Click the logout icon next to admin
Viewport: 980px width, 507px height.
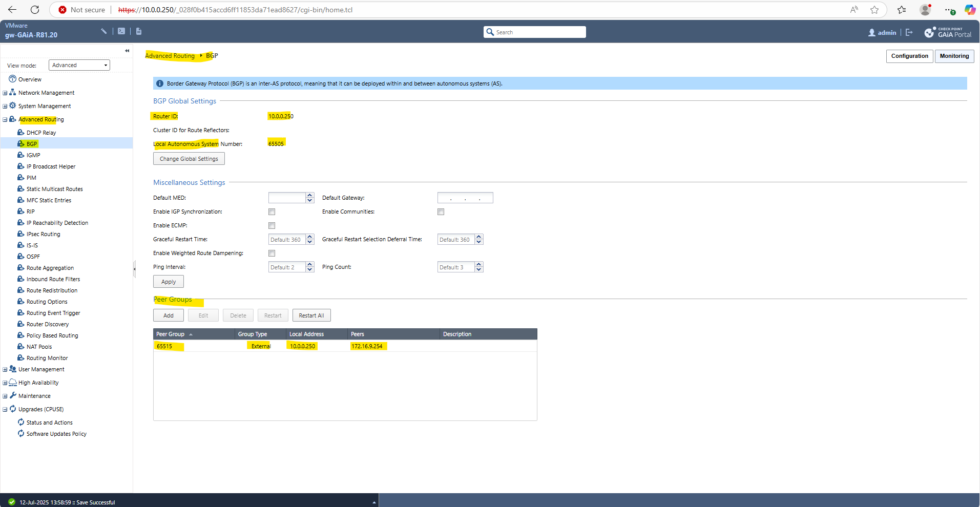point(909,32)
